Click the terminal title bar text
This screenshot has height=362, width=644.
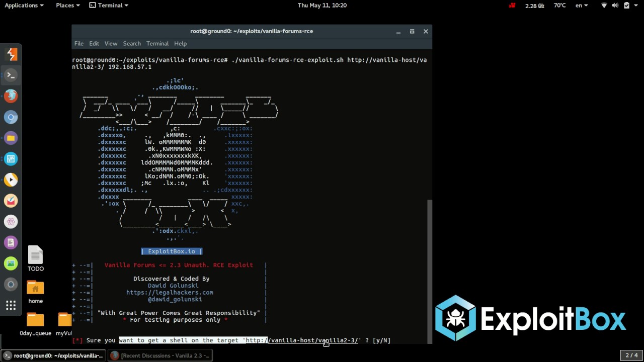tap(252, 31)
